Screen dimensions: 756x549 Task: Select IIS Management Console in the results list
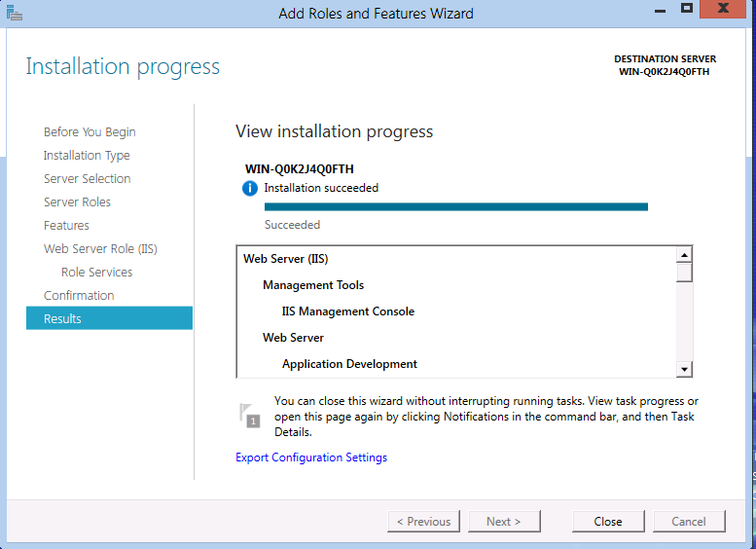[347, 311]
